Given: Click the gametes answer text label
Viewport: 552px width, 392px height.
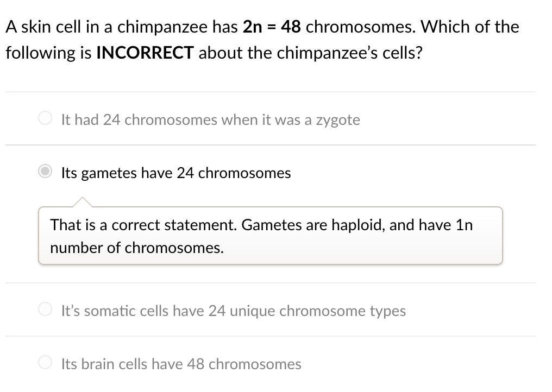Looking at the screenshot, I should [x=176, y=173].
